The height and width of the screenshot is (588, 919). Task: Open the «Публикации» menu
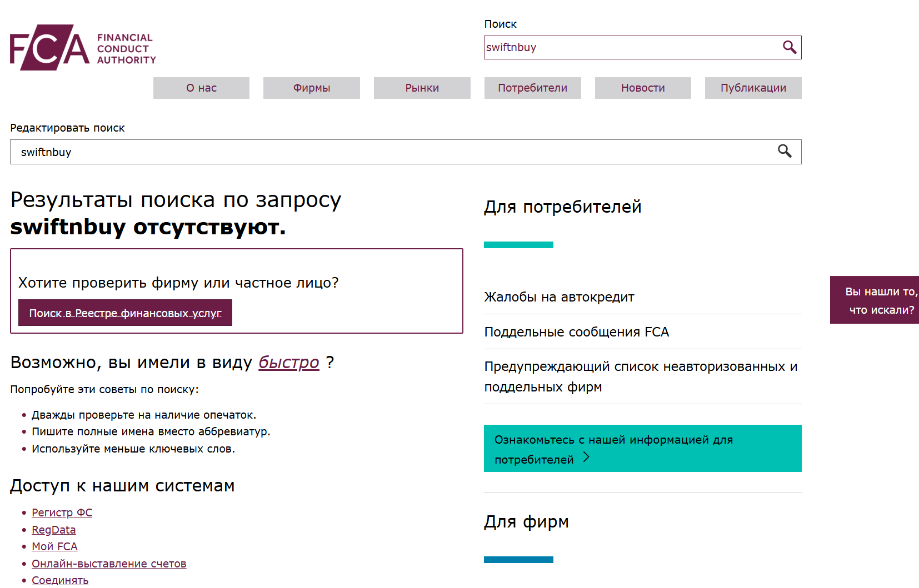pyautogui.click(x=753, y=88)
